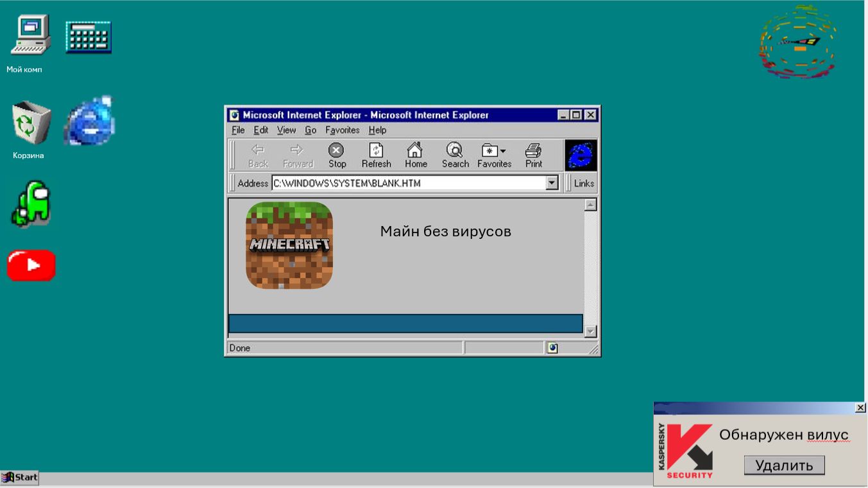Open the My Computer desktop icon
The image size is (868, 488).
point(30,35)
